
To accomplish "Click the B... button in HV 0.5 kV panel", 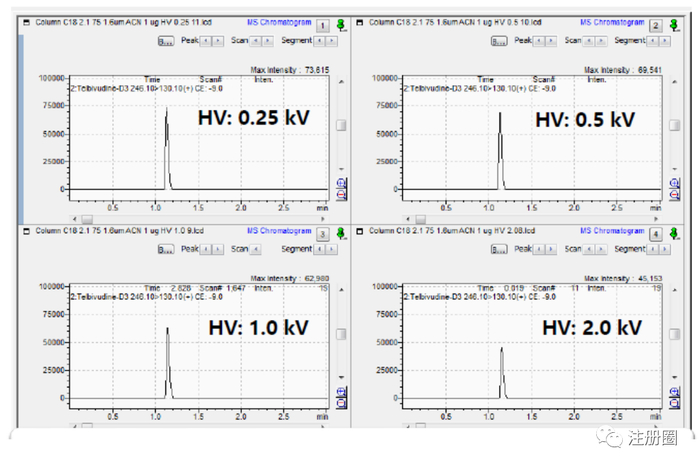I will point(499,41).
